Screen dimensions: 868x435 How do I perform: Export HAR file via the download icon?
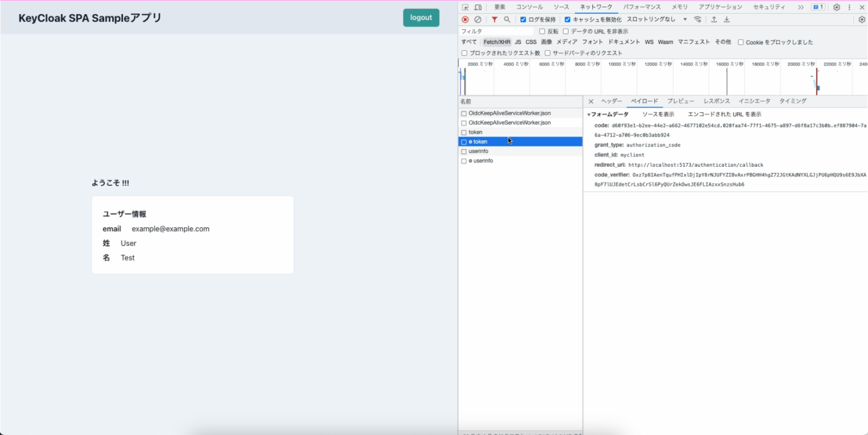click(727, 19)
